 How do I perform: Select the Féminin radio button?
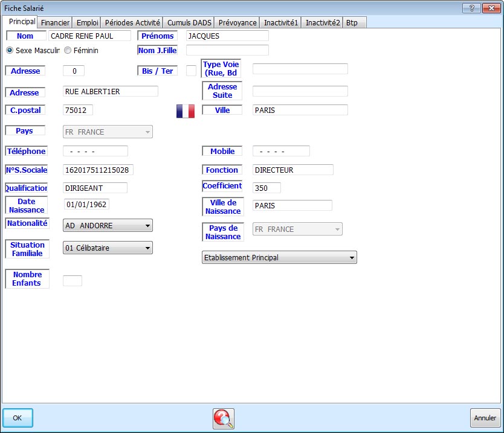68,51
